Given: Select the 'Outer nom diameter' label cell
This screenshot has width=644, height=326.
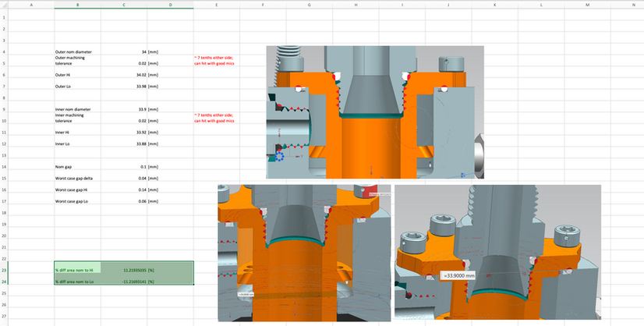Looking at the screenshot, I should (x=77, y=52).
